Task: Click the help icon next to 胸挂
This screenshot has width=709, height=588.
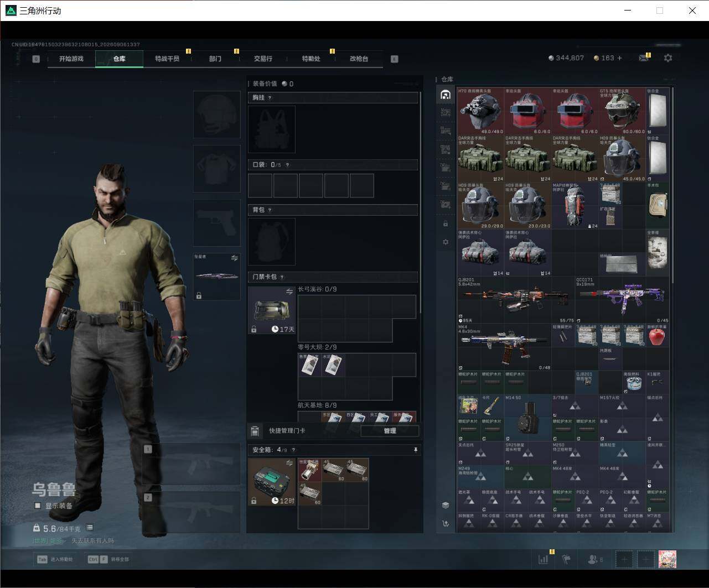Action: point(270,98)
